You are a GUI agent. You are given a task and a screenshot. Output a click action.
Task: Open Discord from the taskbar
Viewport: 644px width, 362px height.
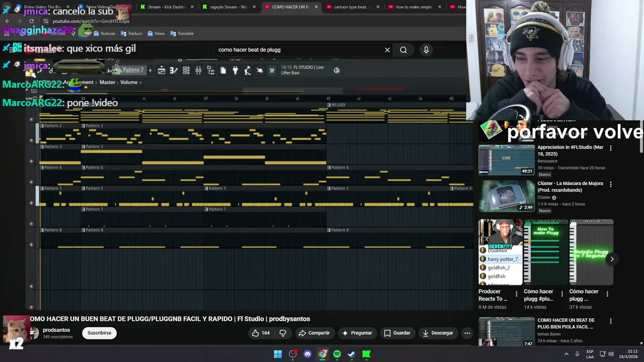pos(307,354)
